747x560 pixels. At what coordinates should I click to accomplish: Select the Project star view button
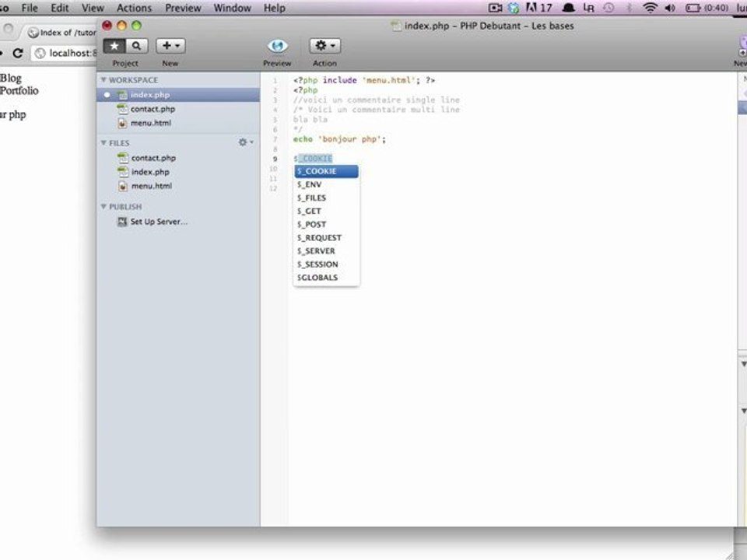114,46
